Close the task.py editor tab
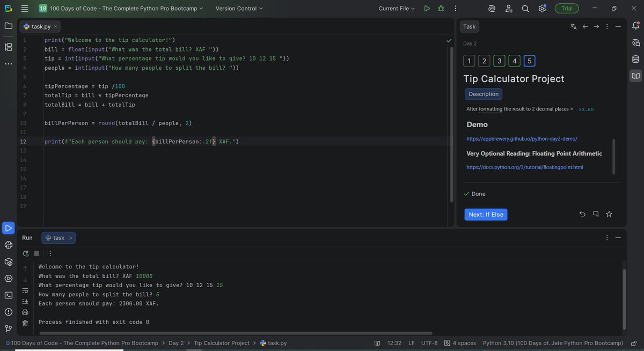 click(55, 26)
